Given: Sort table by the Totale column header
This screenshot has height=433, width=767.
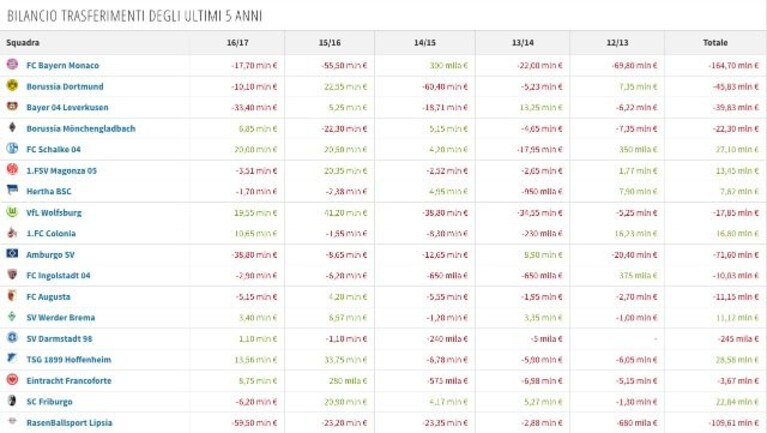Looking at the screenshot, I should coord(715,43).
